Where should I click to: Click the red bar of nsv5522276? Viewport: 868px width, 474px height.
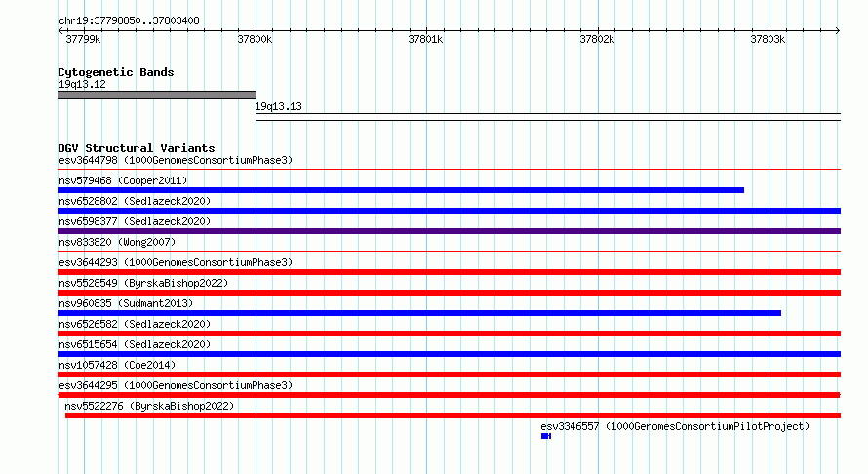[453, 415]
